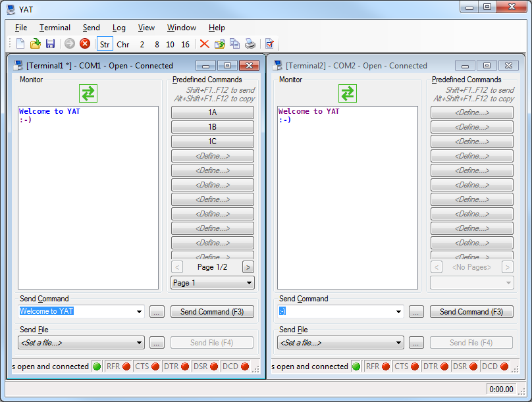Click the 0:00.00 timer in status bar
532x402 pixels.
[501, 389]
